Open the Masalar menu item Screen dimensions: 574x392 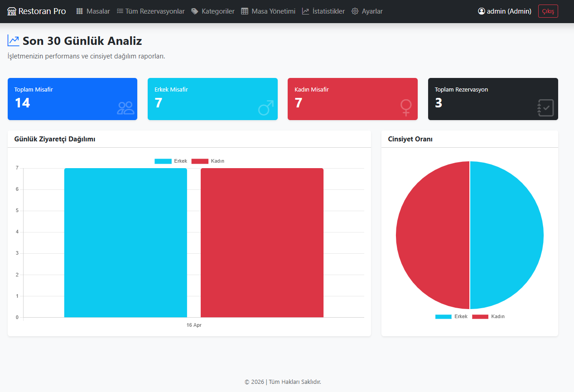point(93,11)
